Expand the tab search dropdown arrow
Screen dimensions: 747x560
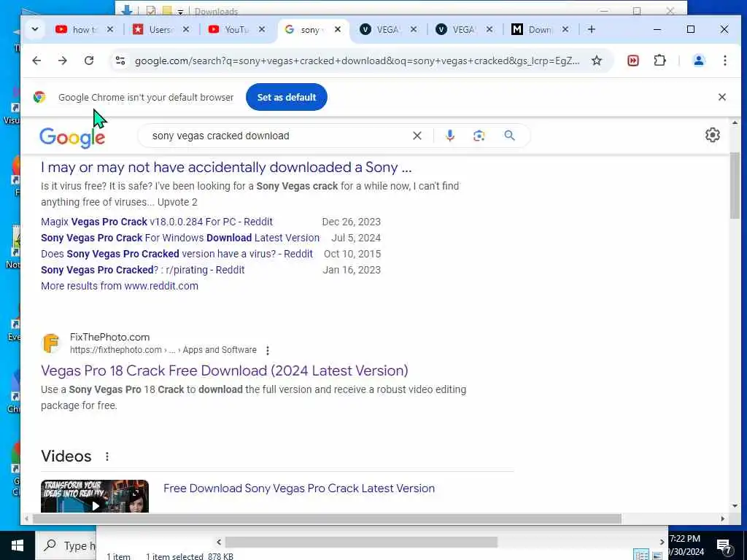tap(35, 29)
